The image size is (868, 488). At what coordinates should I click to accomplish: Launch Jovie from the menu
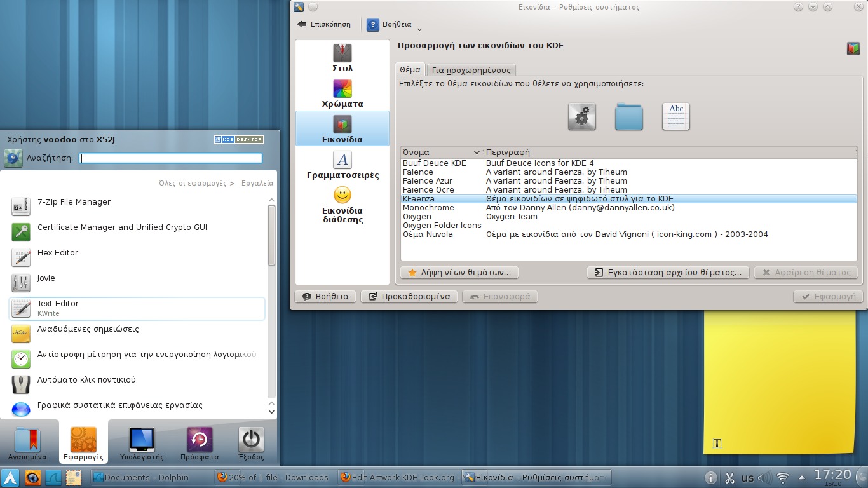pyautogui.click(x=137, y=283)
